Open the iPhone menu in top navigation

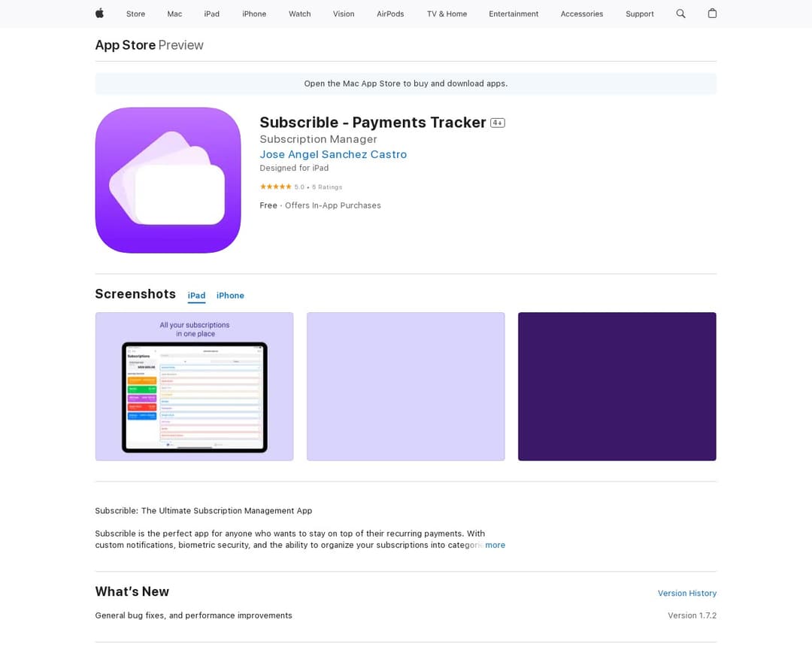tap(254, 14)
